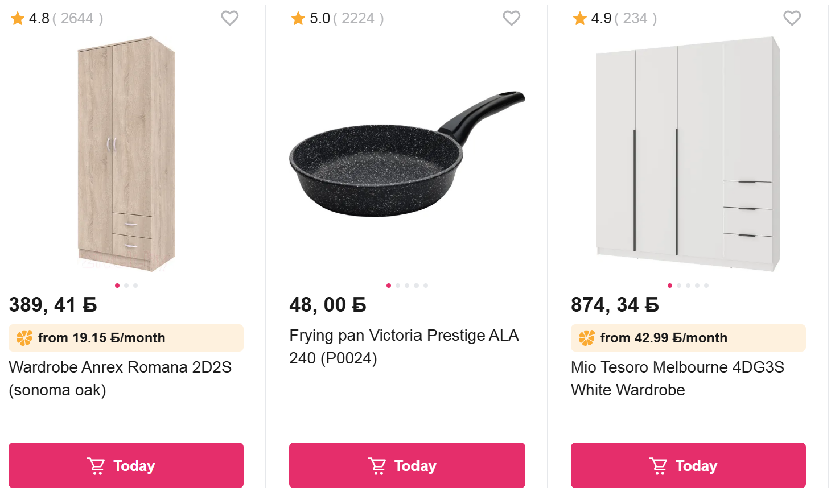831x504 pixels.
Task: Click Today button under Melbourne White Wardrobe
Action: click(688, 465)
